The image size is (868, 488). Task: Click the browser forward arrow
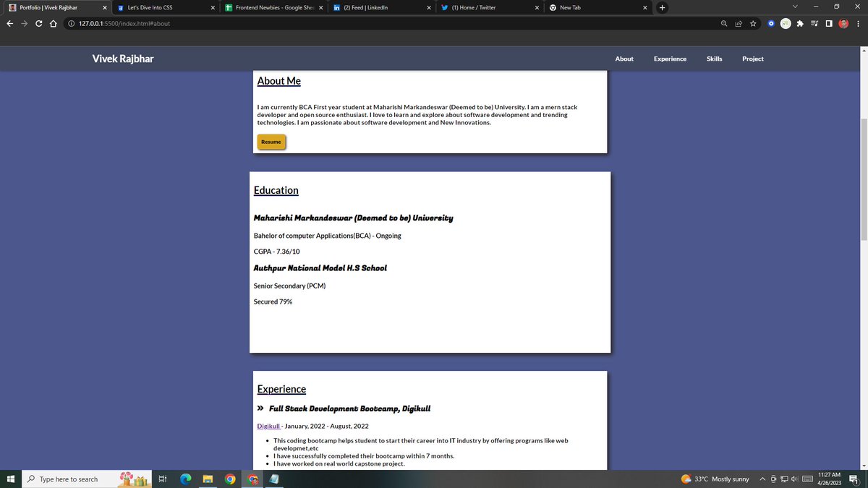(25, 23)
